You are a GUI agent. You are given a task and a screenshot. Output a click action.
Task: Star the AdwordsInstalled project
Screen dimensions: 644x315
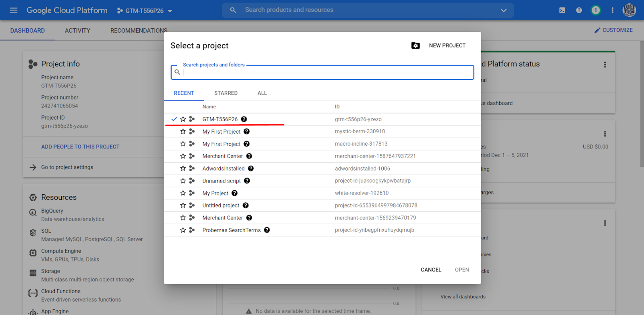183,168
